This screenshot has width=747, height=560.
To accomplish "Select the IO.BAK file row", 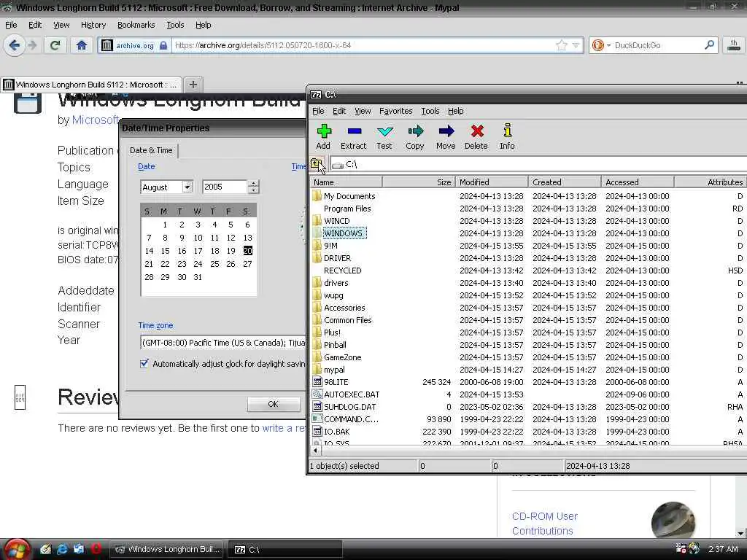I will (x=336, y=432).
